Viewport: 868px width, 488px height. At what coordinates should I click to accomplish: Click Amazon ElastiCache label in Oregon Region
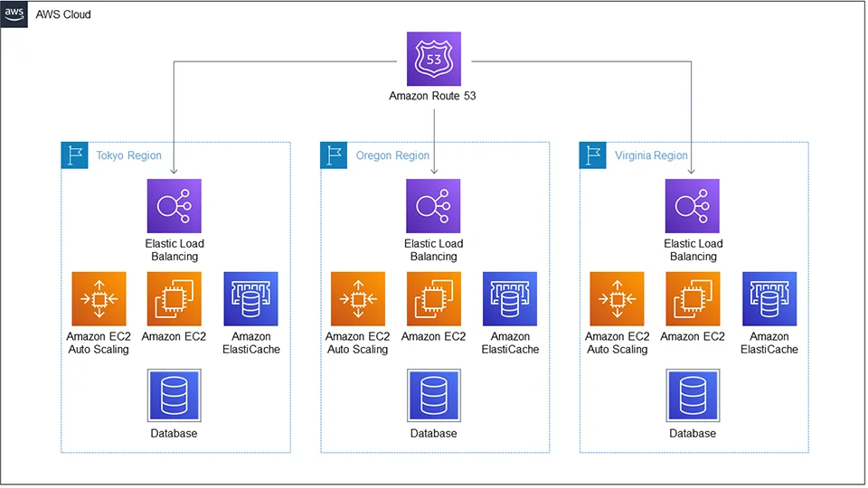pos(510,343)
